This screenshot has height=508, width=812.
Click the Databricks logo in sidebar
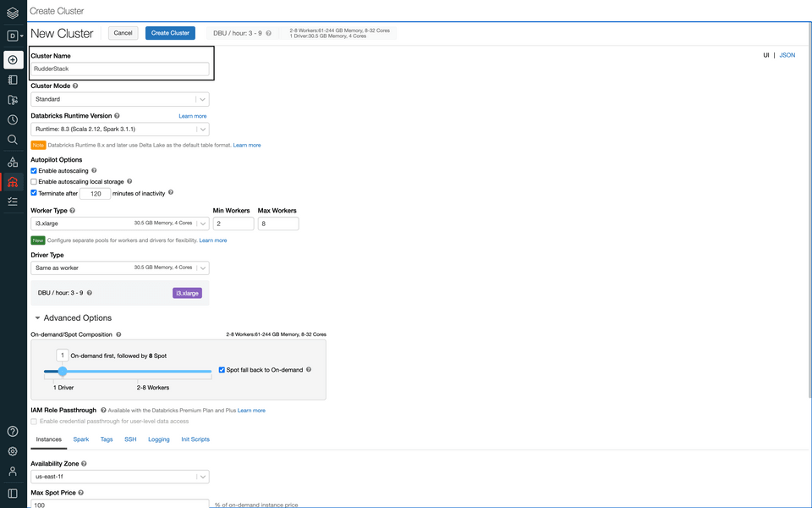pyautogui.click(x=13, y=12)
